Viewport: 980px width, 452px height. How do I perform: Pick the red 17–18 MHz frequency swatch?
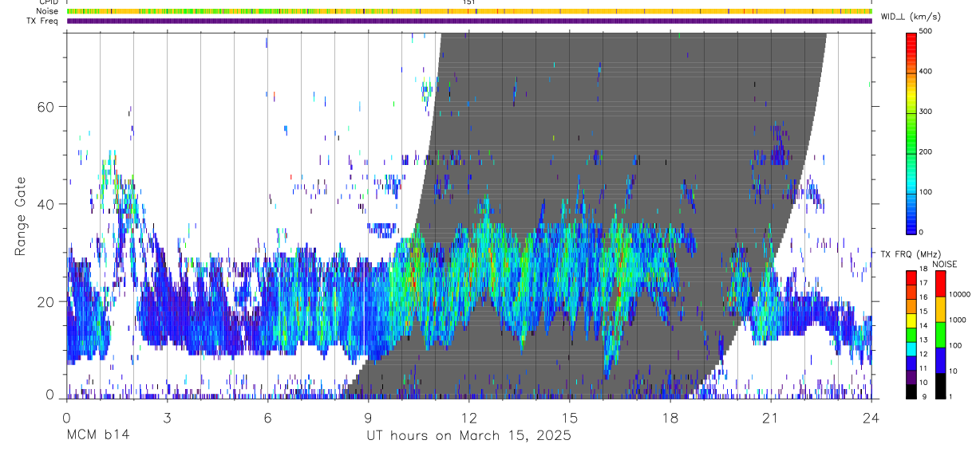point(911,277)
